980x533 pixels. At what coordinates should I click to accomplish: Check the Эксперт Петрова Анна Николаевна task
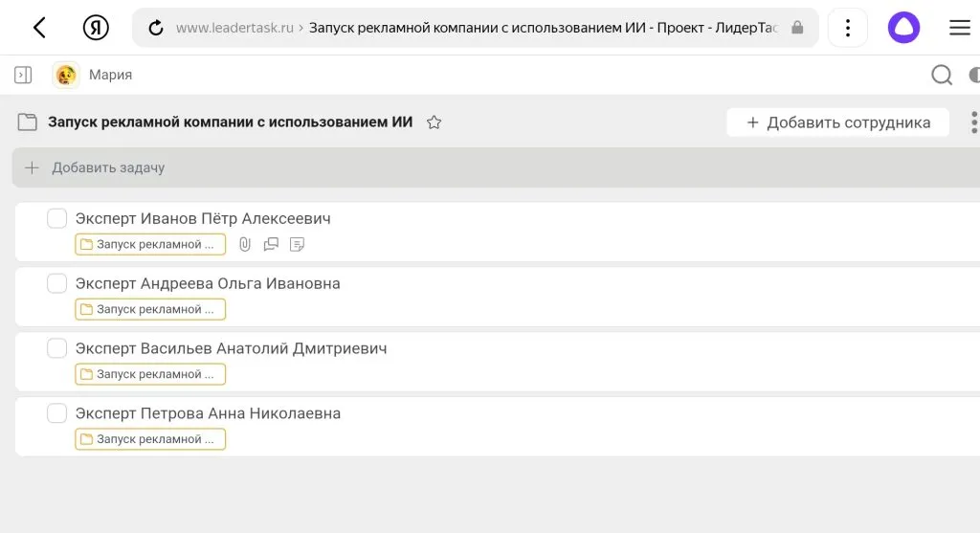pyautogui.click(x=56, y=413)
